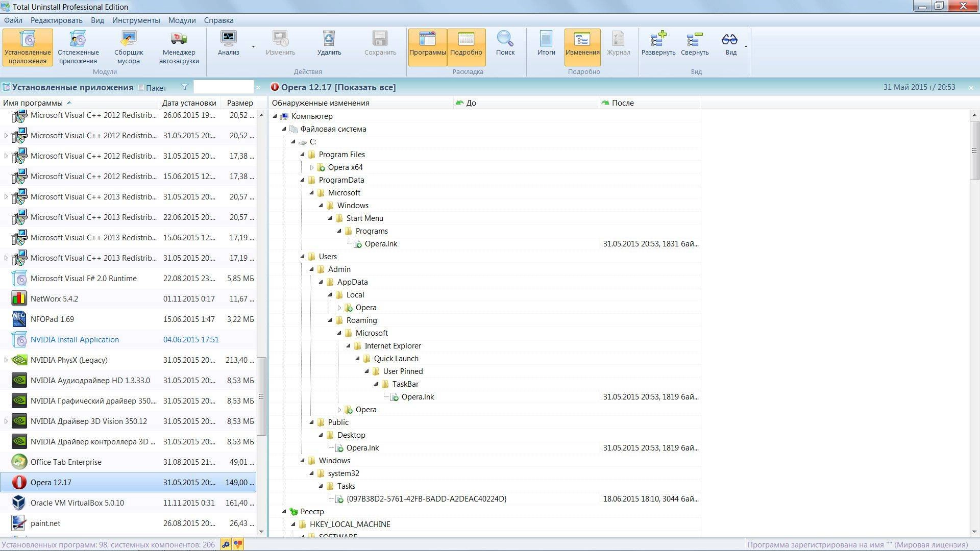Click the program filter text field
This screenshot has height=551, width=980.
coord(223,87)
